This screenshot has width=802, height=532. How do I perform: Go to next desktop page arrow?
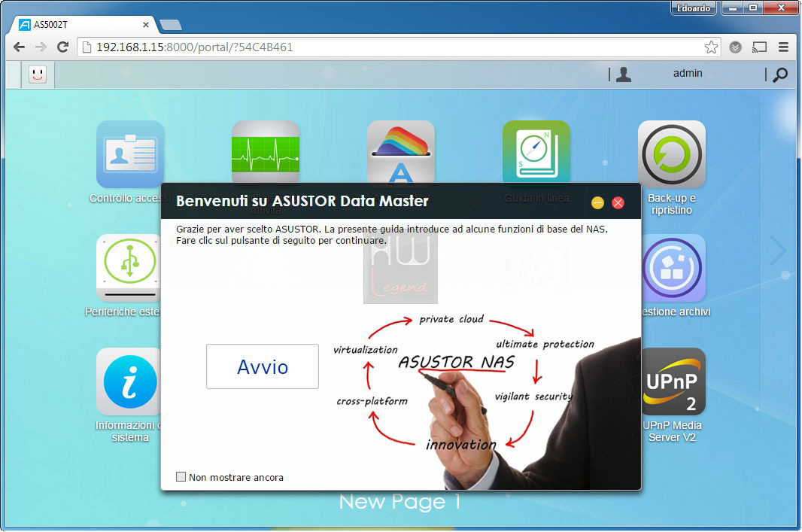[x=779, y=251]
